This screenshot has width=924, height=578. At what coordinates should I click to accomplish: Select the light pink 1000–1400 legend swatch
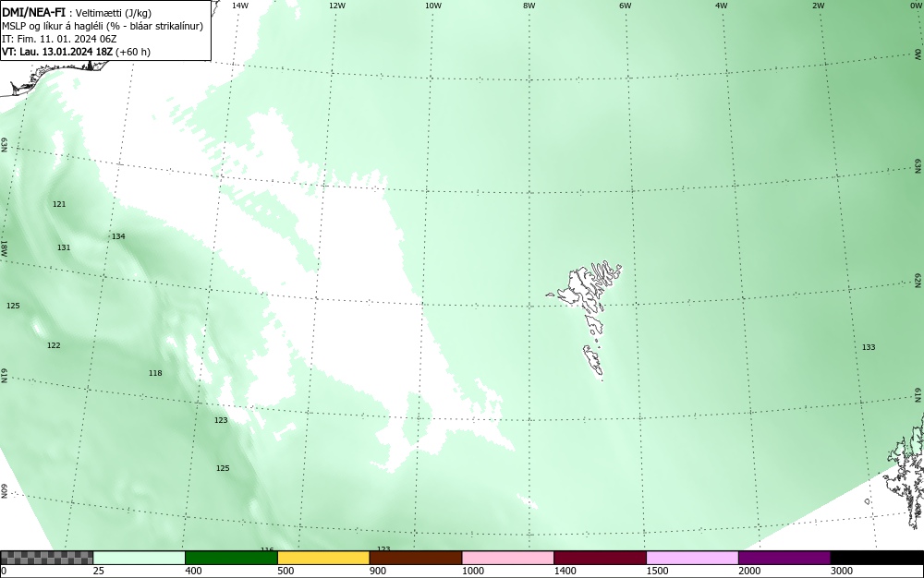pyautogui.click(x=508, y=558)
